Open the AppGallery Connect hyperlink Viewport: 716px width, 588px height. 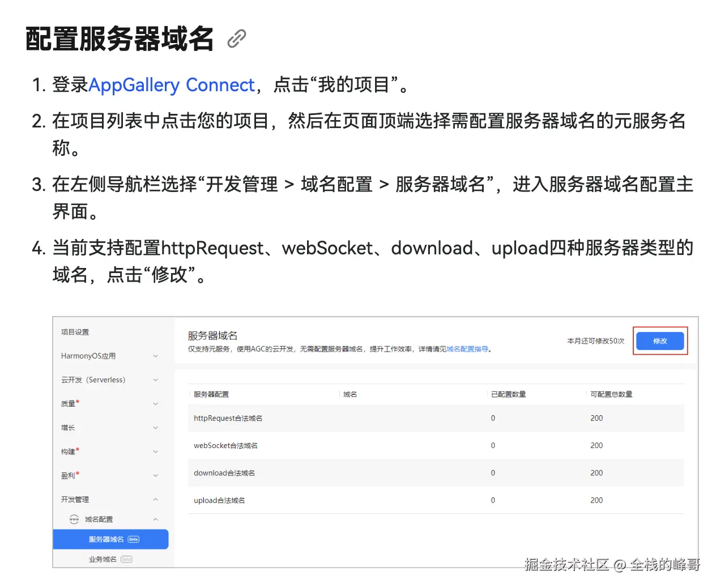(172, 85)
